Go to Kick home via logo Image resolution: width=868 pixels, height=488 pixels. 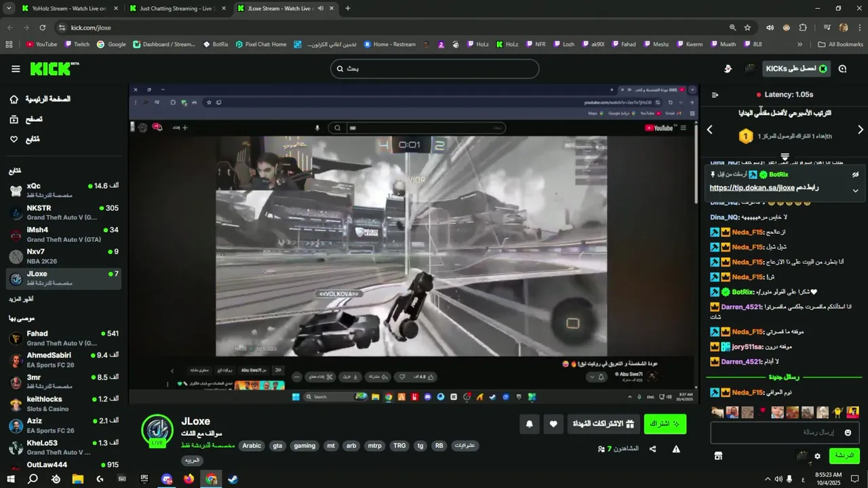(x=54, y=68)
